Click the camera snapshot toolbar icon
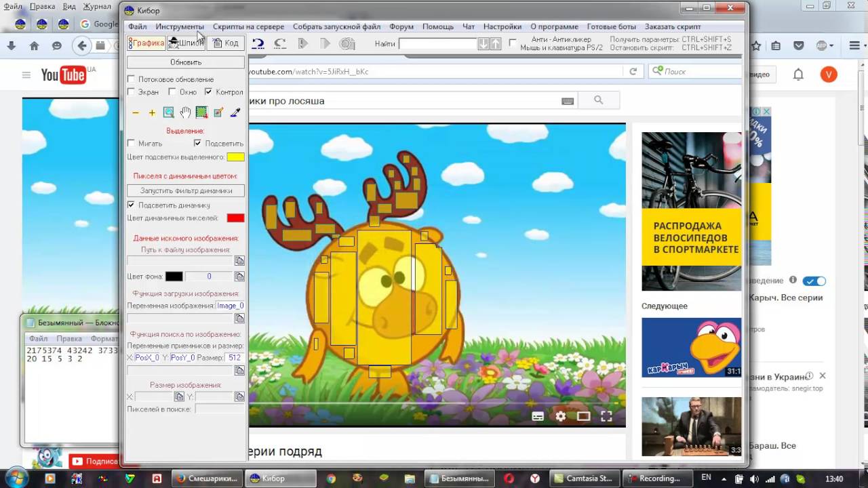The image size is (868, 488). (x=347, y=43)
